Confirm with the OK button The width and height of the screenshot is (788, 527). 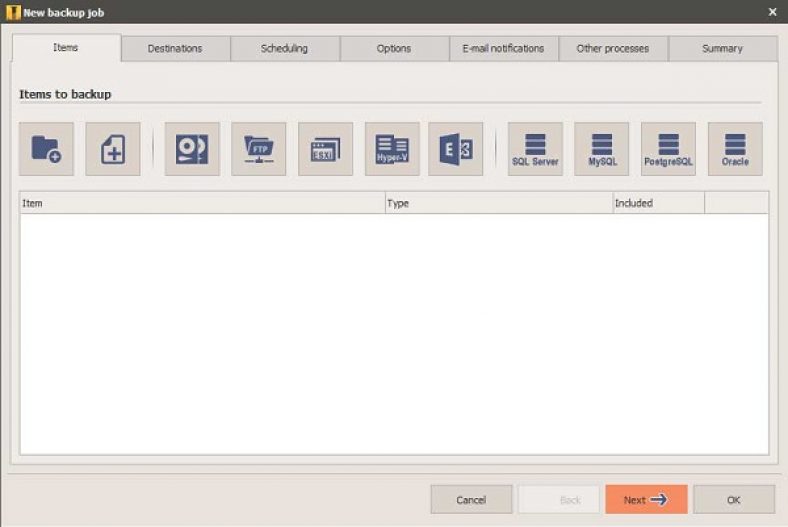point(734,499)
